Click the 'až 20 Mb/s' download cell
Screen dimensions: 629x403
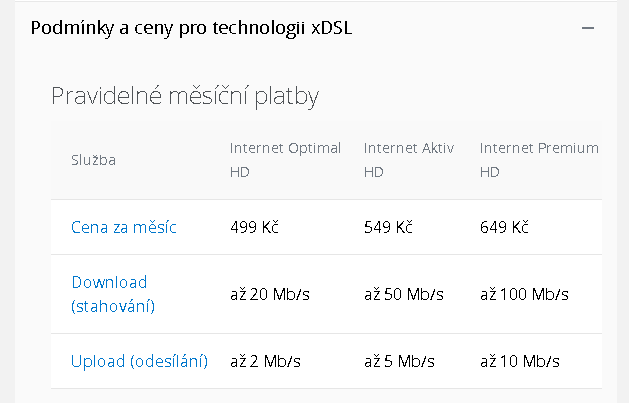(270, 294)
